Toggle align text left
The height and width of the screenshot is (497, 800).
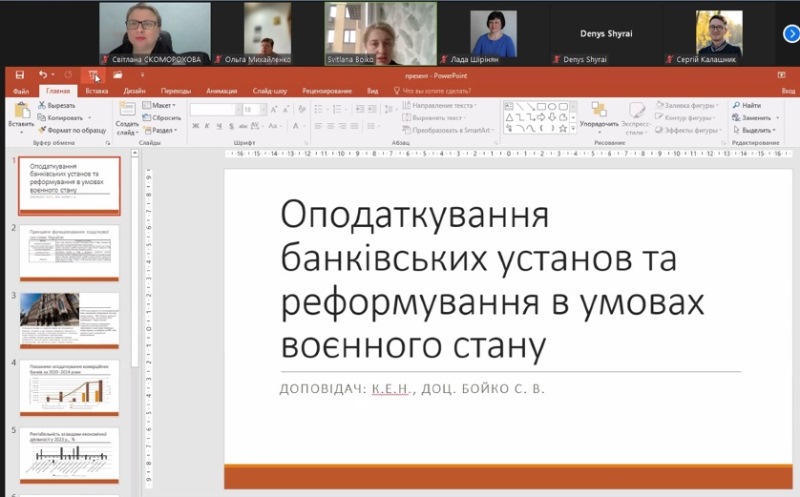(x=319, y=126)
